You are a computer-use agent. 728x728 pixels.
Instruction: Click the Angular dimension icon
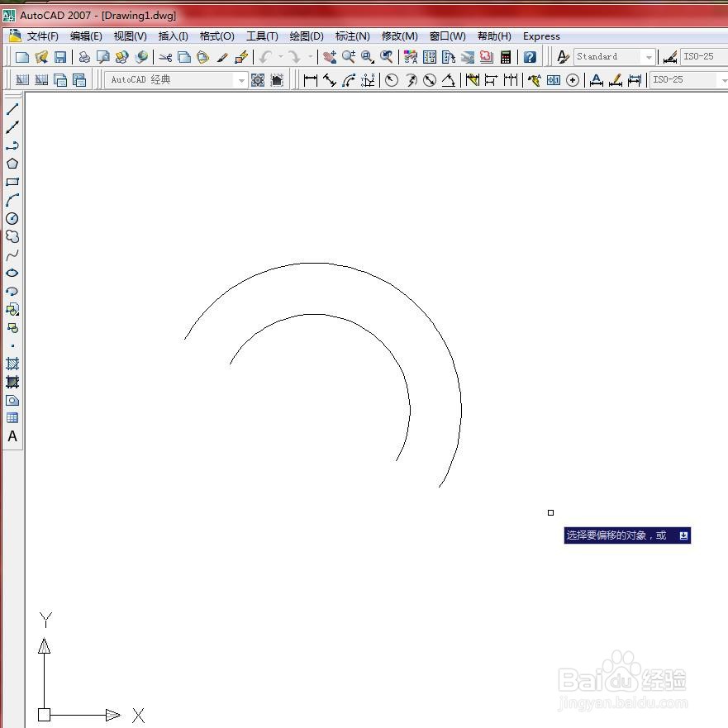(x=449, y=80)
